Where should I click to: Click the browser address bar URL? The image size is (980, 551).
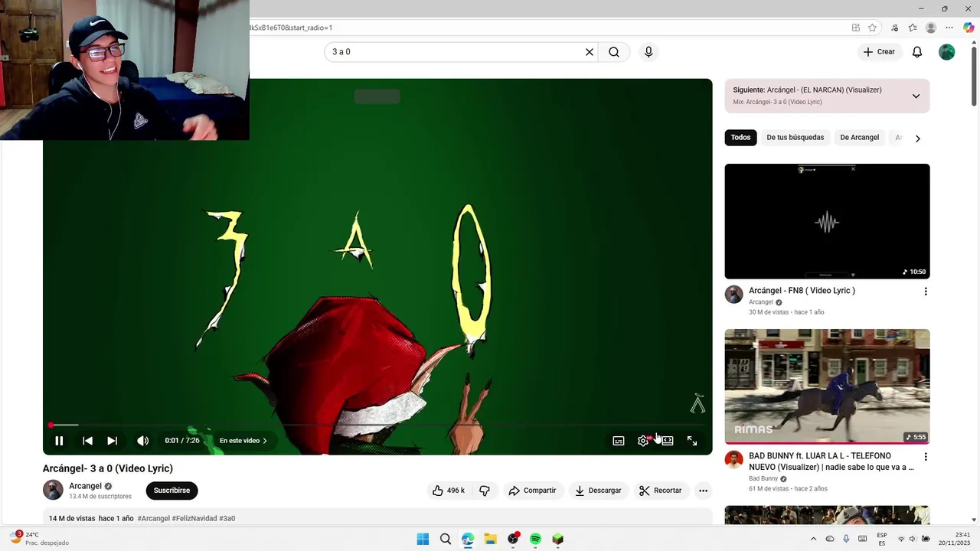pyautogui.click(x=290, y=28)
